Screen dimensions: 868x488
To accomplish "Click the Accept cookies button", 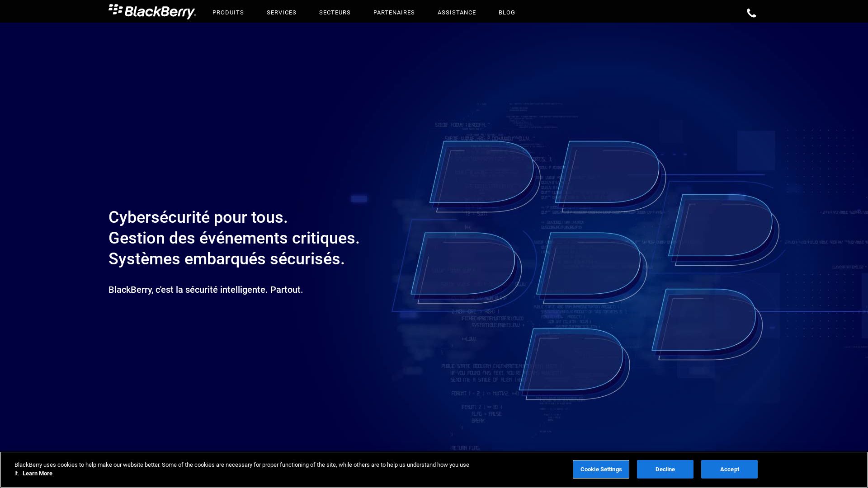I will [x=730, y=469].
